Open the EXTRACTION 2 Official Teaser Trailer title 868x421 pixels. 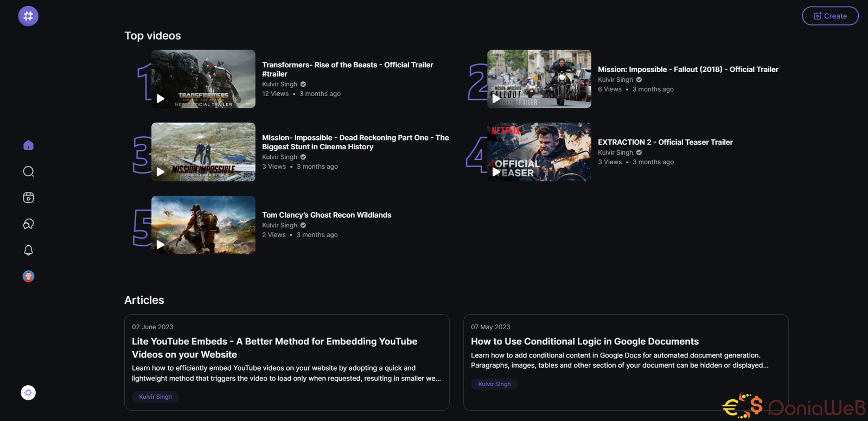(x=665, y=142)
